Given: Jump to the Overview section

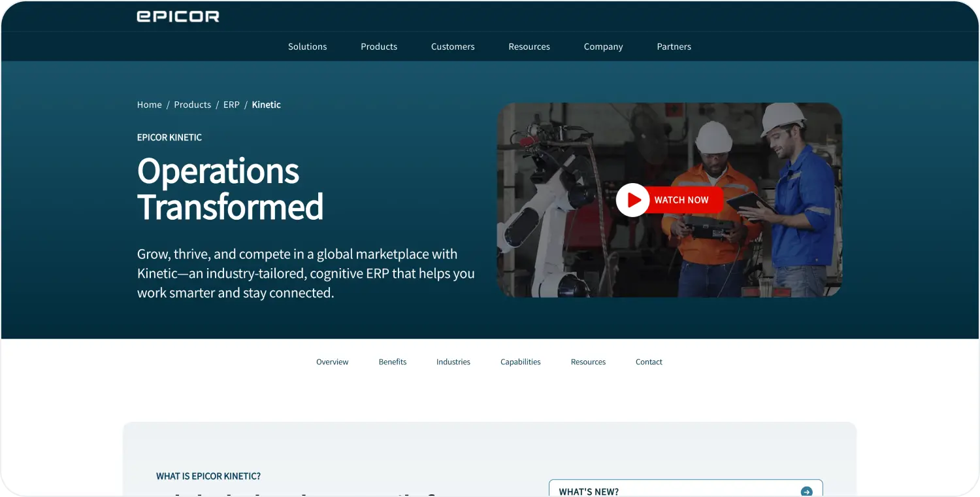Looking at the screenshot, I should (x=333, y=362).
